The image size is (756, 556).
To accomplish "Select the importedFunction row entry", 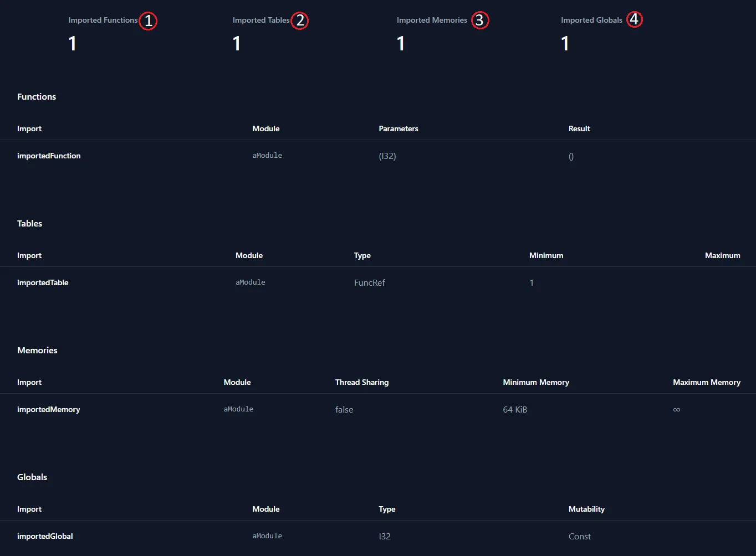I will (49, 156).
